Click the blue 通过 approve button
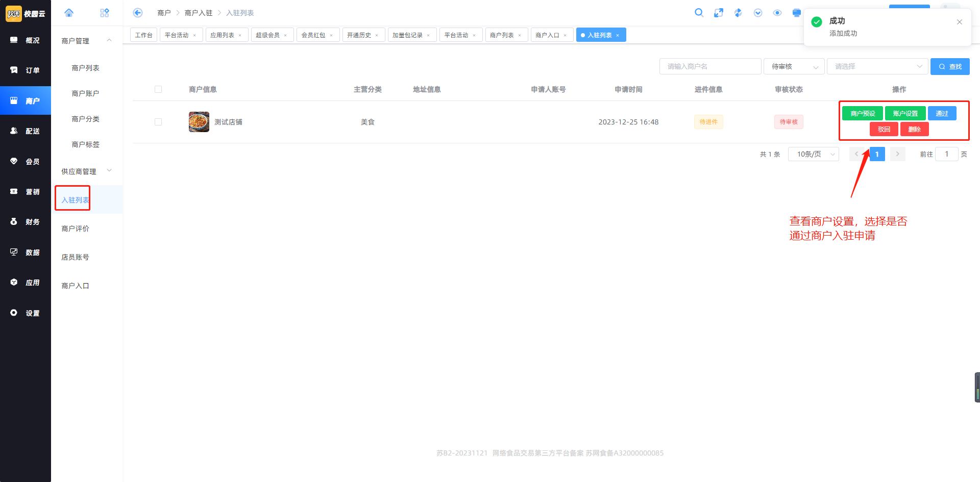This screenshot has width=980, height=482. tap(942, 113)
